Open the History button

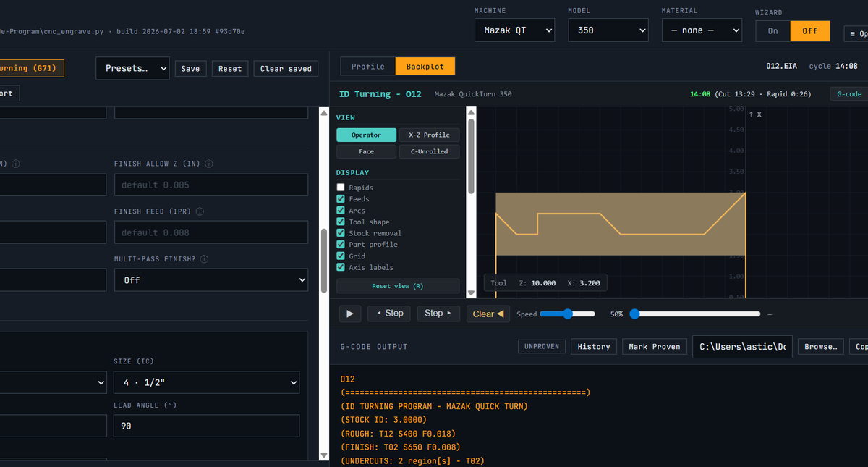594,346
